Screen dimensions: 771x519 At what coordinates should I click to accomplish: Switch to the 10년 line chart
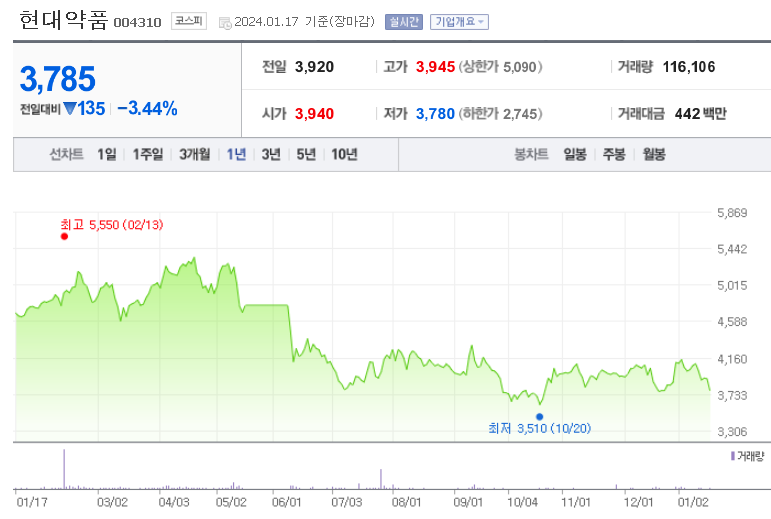[344, 154]
